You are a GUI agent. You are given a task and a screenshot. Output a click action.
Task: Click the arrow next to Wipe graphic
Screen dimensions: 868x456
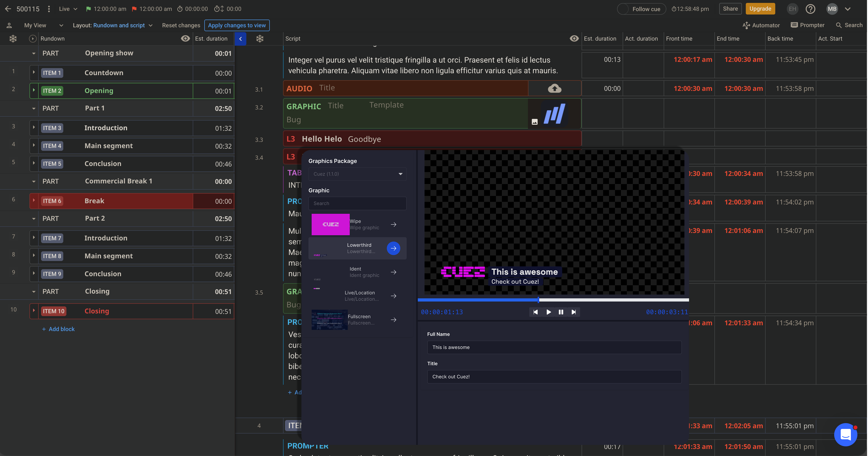[394, 224]
